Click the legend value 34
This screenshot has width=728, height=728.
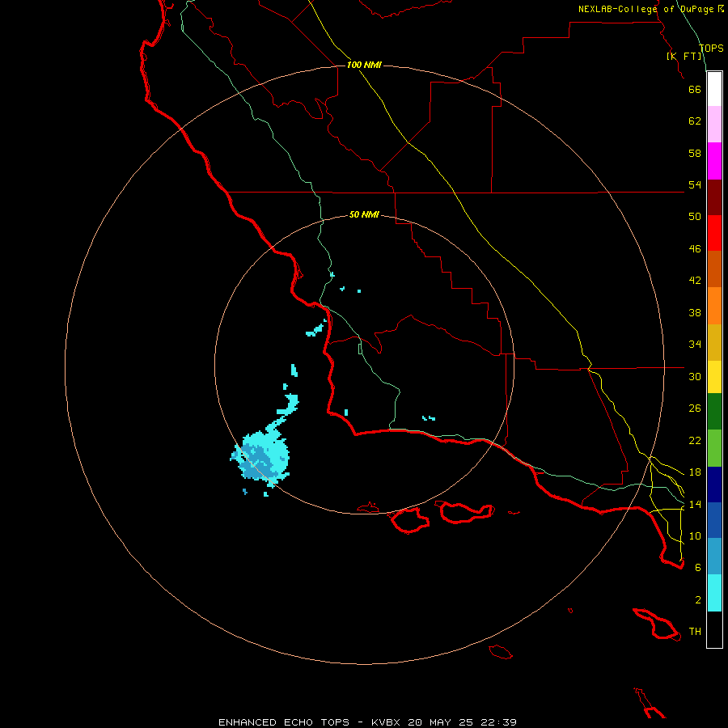(x=695, y=345)
